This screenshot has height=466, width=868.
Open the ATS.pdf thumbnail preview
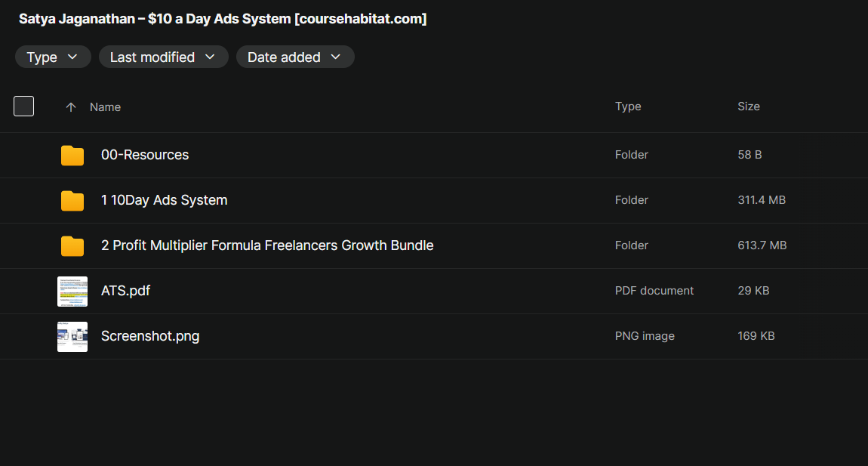coord(72,291)
